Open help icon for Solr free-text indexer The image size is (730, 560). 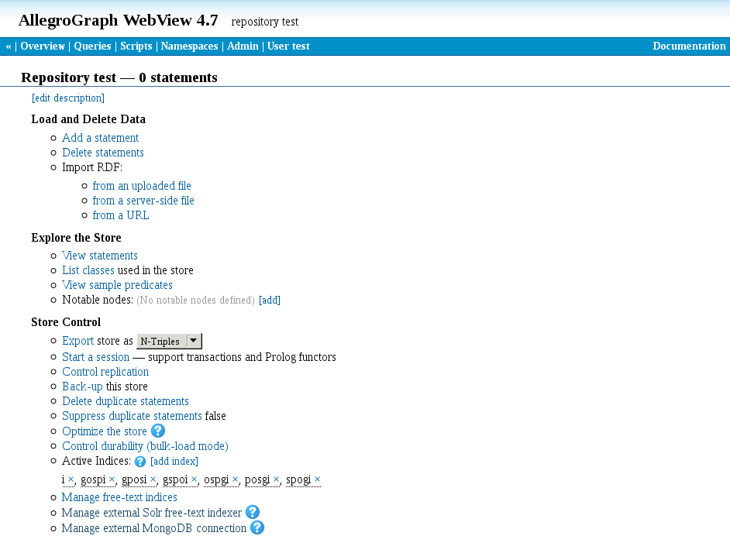pos(253,513)
